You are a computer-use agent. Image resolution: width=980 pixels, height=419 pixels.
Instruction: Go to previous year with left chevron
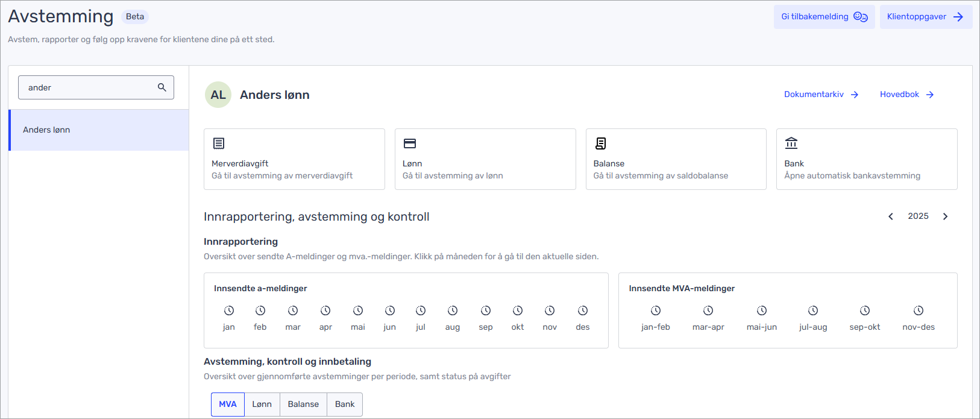coord(891,216)
